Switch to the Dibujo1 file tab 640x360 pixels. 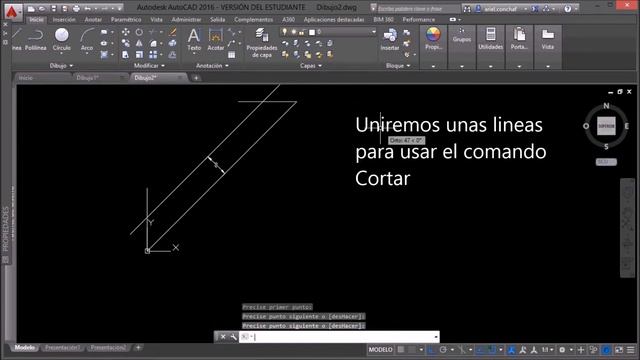click(x=87, y=78)
